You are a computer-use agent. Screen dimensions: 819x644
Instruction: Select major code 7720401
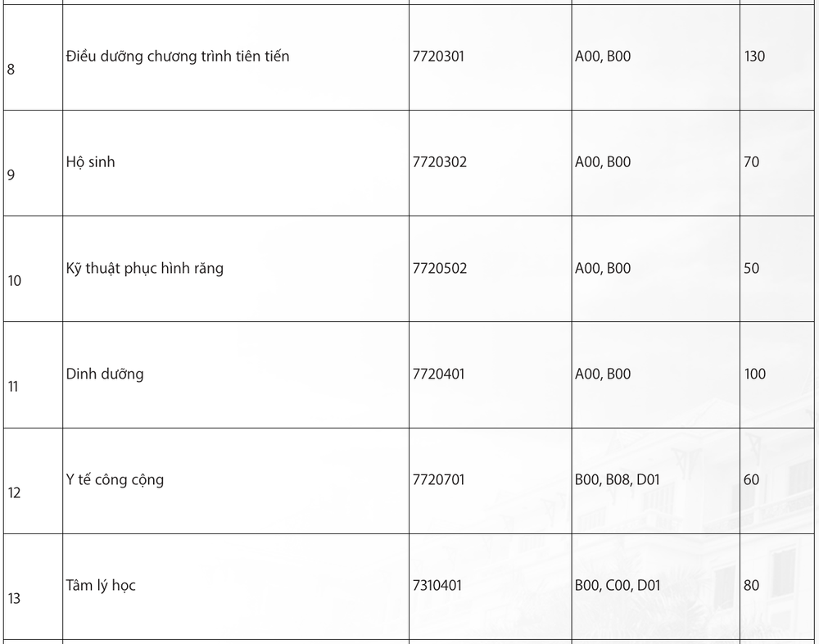pyautogui.click(x=438, y=374)
